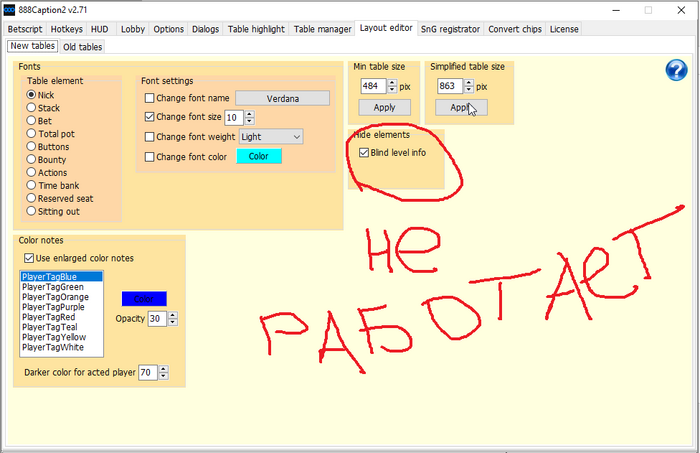This screenshot has height=453, width=700.
Task: Uncheck Change font size checkbox
Action: click(x=150, y=117)
